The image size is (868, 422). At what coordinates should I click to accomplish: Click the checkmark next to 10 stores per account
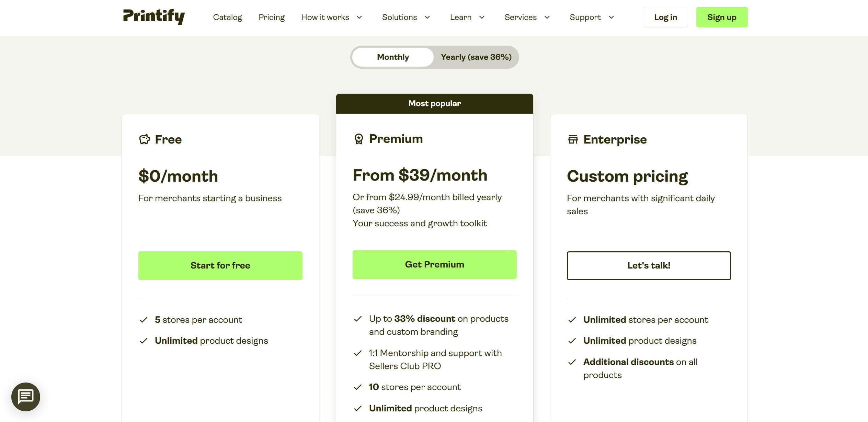pos(358,387)
